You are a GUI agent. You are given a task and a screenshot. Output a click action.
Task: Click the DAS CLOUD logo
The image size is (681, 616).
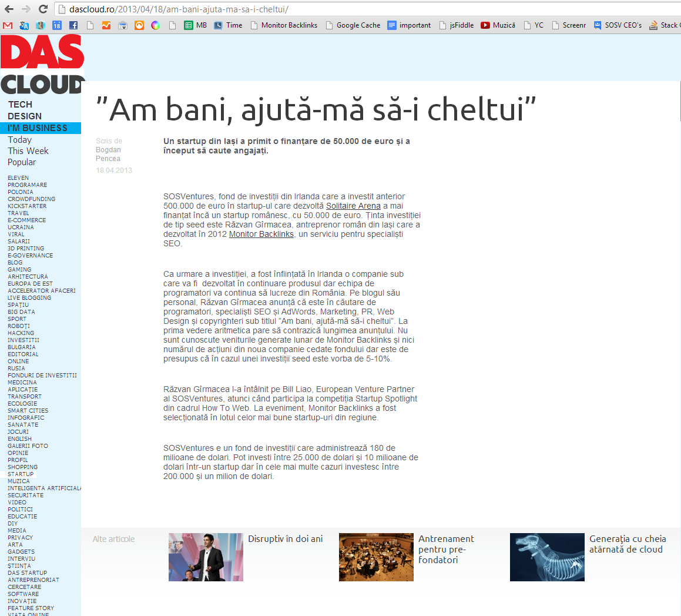[x=42, y=64]
